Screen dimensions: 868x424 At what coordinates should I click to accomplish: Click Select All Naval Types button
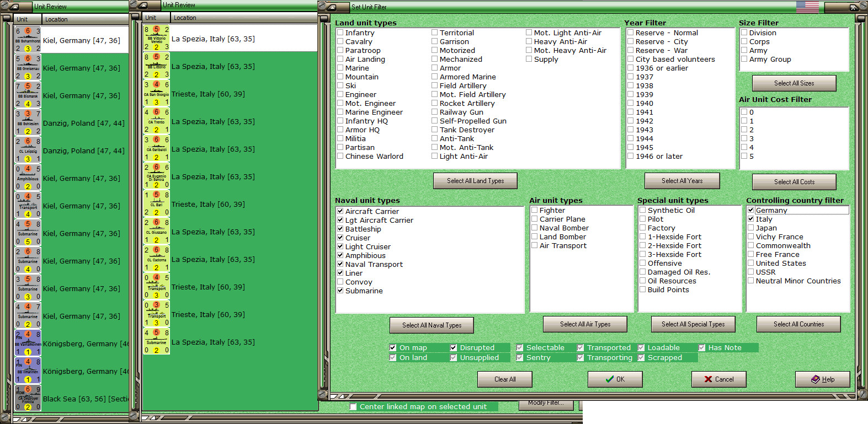tap(432, 325)
